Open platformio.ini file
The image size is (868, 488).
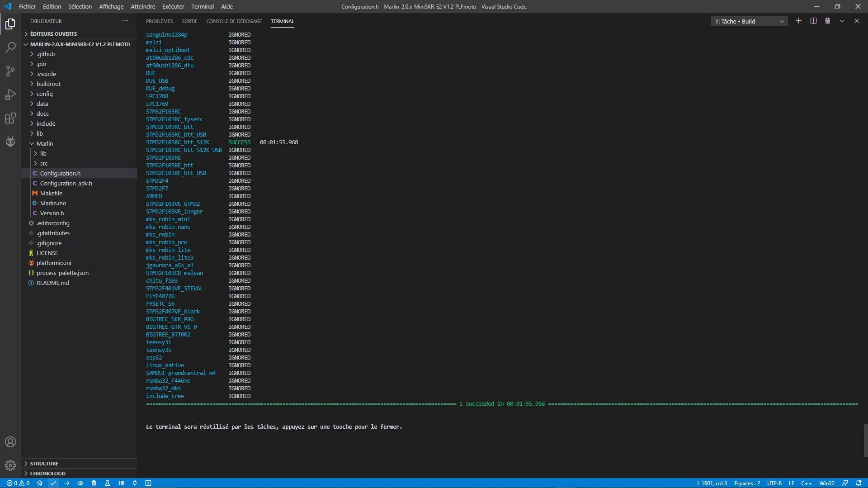pyautogui.click(x=79, y=263)
